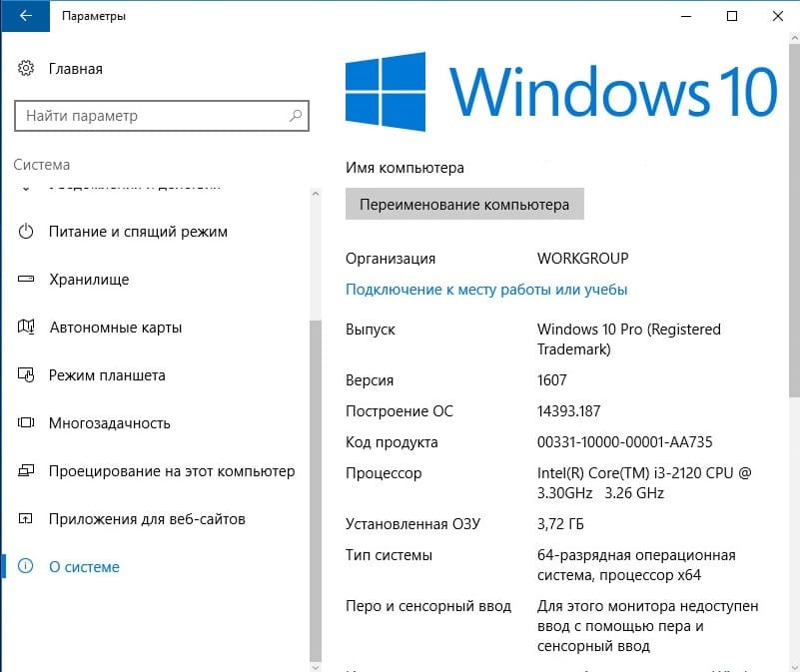Click the version value 1607
800x672 pixels.
(552, 380)
